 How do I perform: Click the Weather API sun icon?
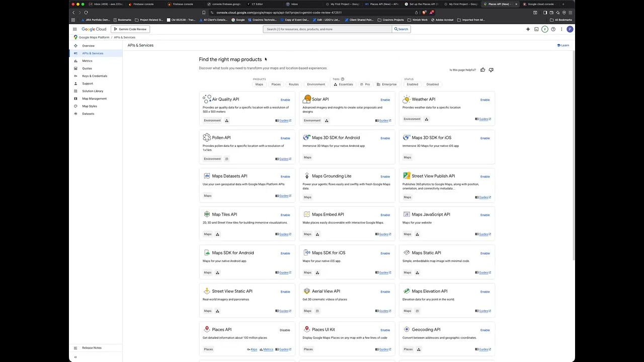point(407,99)
